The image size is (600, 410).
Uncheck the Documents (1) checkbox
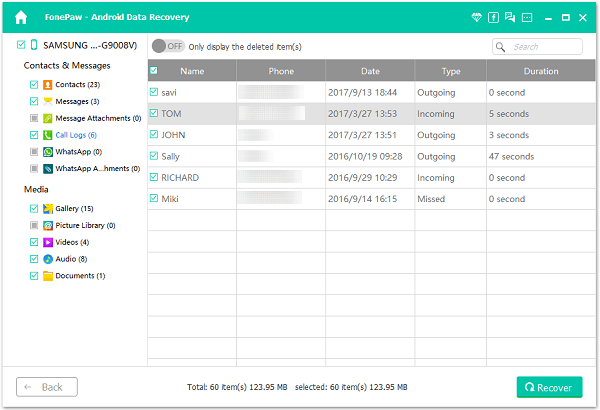coord(34,276)
